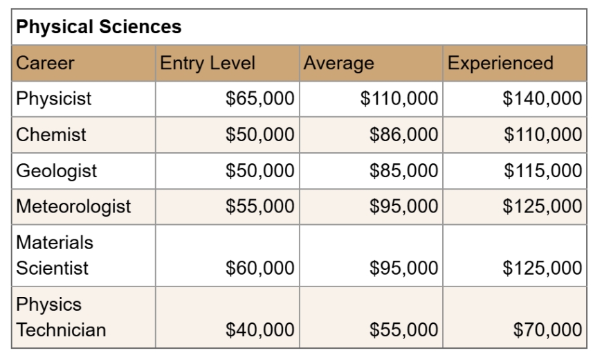Select Chemist average $86,000 cell
The image size is (602, 364).
404,135
